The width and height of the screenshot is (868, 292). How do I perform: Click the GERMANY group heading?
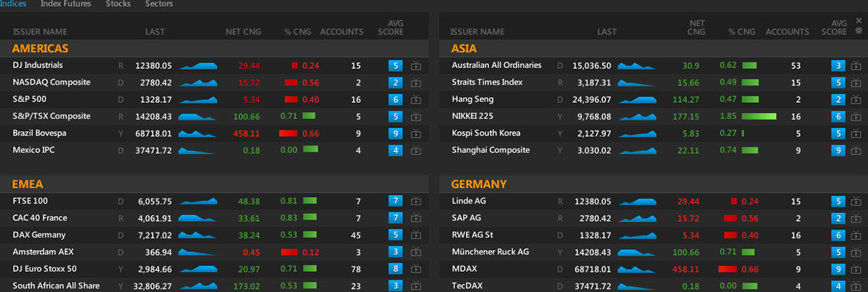(x=479, y=184)
